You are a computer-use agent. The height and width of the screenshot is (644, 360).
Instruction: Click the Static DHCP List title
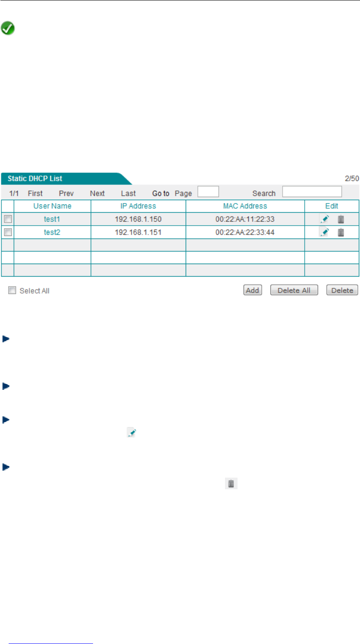pyautogui.click(x=35, y=179)
